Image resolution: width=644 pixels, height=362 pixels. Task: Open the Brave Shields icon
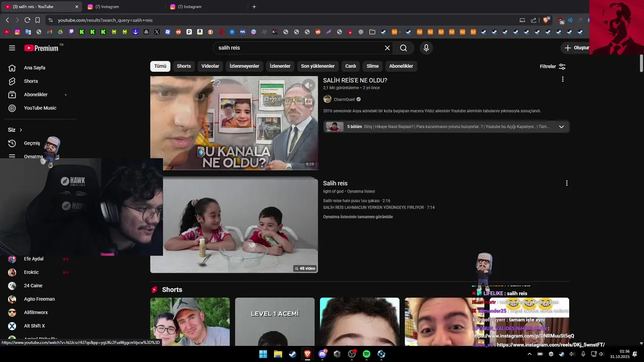pyautogui.click(x=546, y=20)
